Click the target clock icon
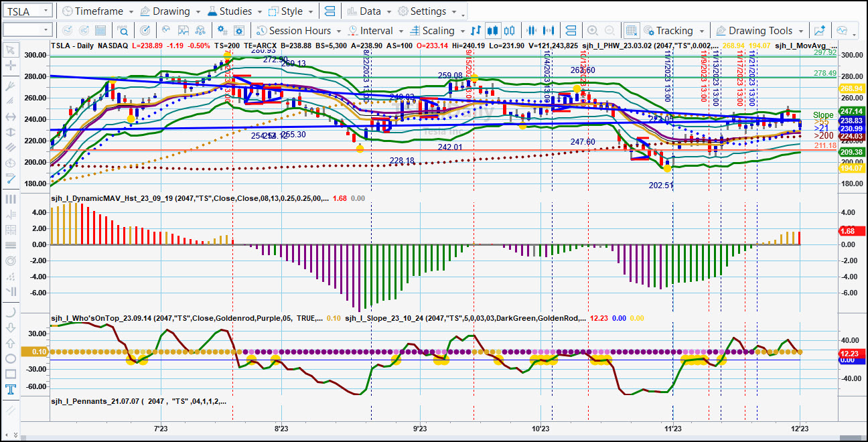 pyautogui.click(x=146, y=30)
